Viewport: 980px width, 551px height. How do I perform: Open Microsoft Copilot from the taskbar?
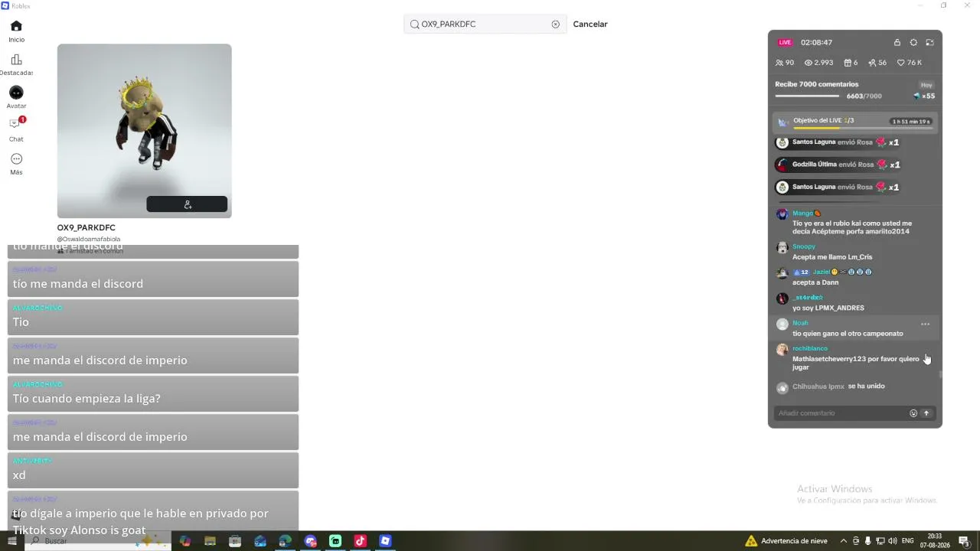pyautogui.click(x=185, y=541)
